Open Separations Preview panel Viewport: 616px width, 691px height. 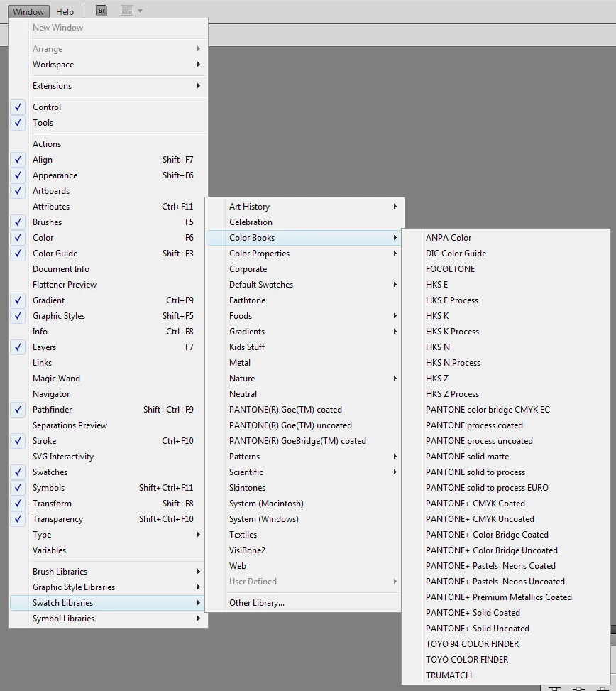tap(108, 425)
